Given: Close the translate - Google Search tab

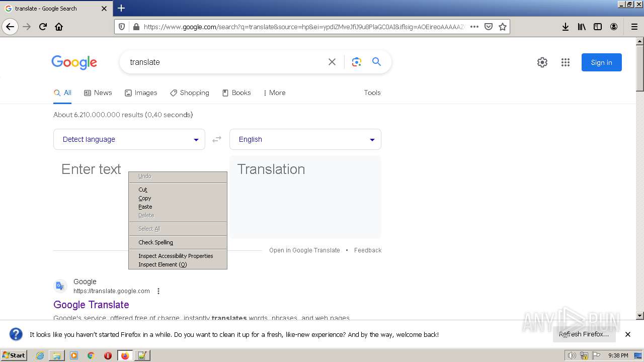Looking at the screenshot, I should tap(104, 9).
